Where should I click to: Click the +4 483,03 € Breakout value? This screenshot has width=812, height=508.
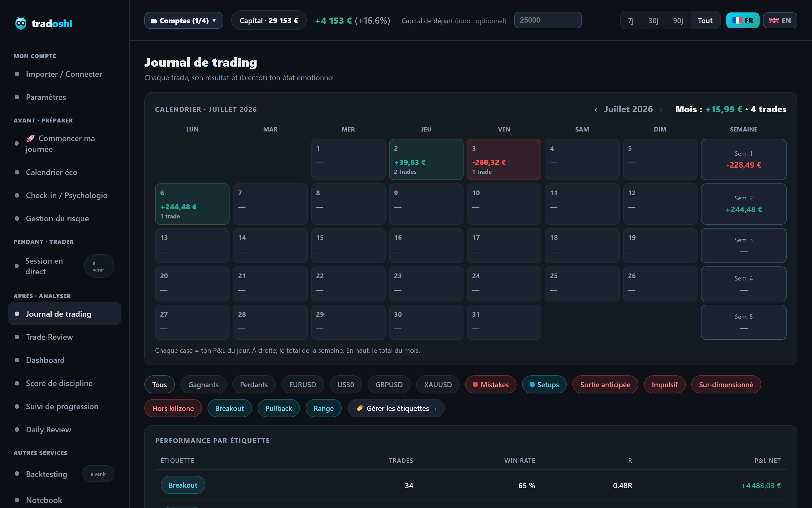pos(761,485)
